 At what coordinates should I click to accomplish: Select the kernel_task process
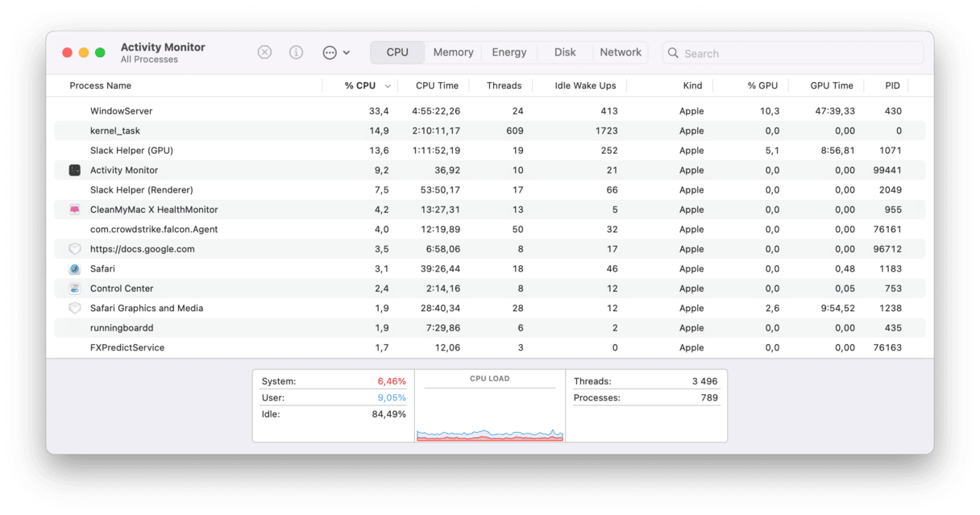[490, 131]
